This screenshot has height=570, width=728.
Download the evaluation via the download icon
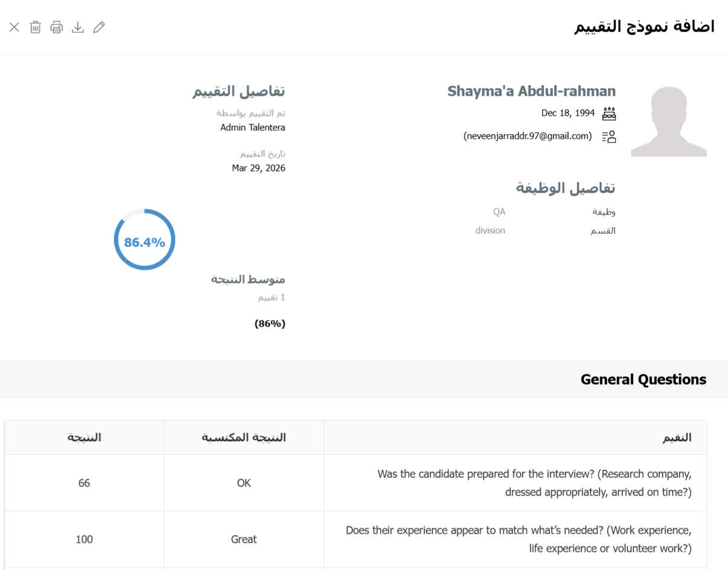(x=78, y=27)
